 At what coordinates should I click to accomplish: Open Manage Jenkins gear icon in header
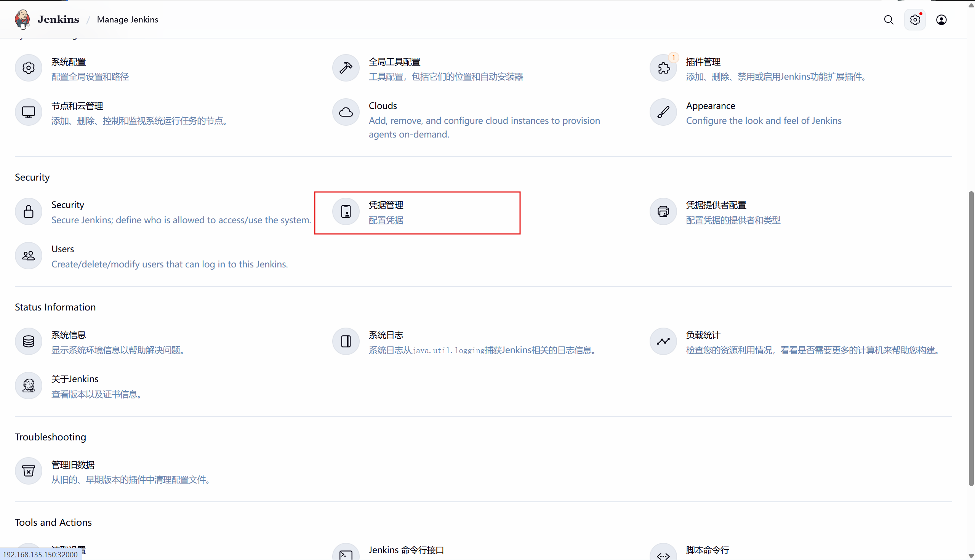pos(915,19)
